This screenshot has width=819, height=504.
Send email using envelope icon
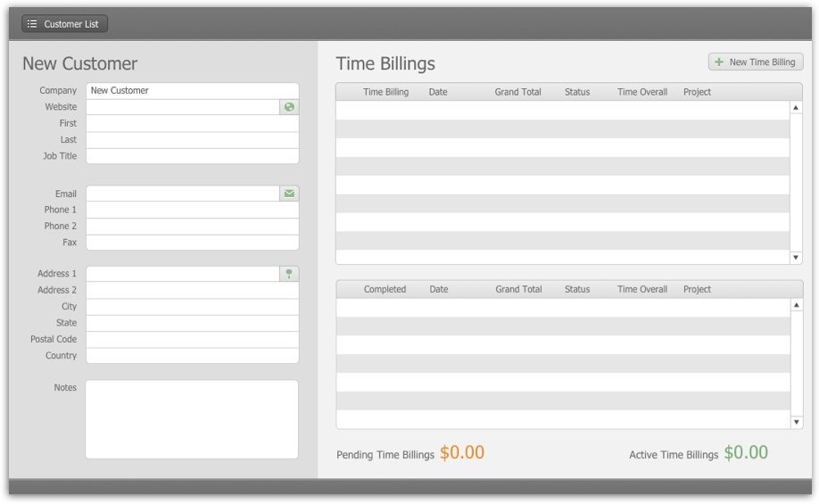point(289,194)
